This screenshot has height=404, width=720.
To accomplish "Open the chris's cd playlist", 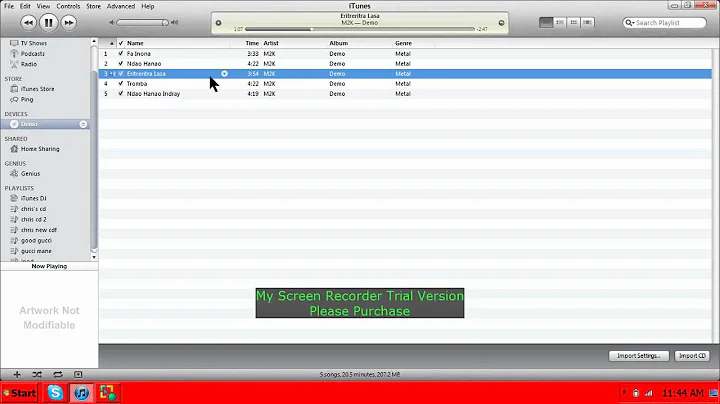I will [33, 209].
